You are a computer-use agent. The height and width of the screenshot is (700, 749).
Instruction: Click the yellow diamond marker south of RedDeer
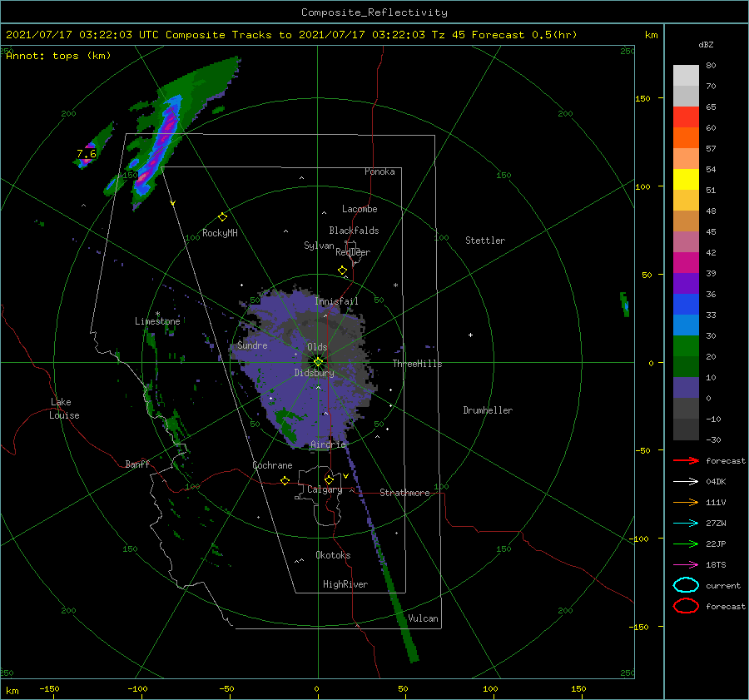(342, 271)
